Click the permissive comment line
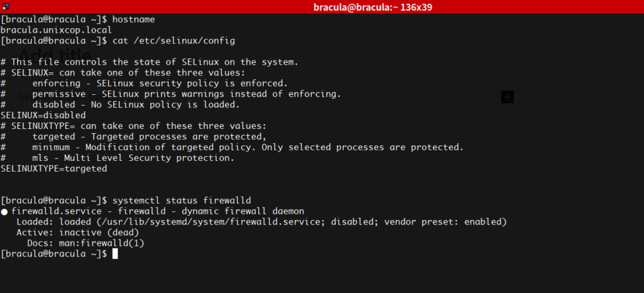644x293 pixels. point(171,94)
